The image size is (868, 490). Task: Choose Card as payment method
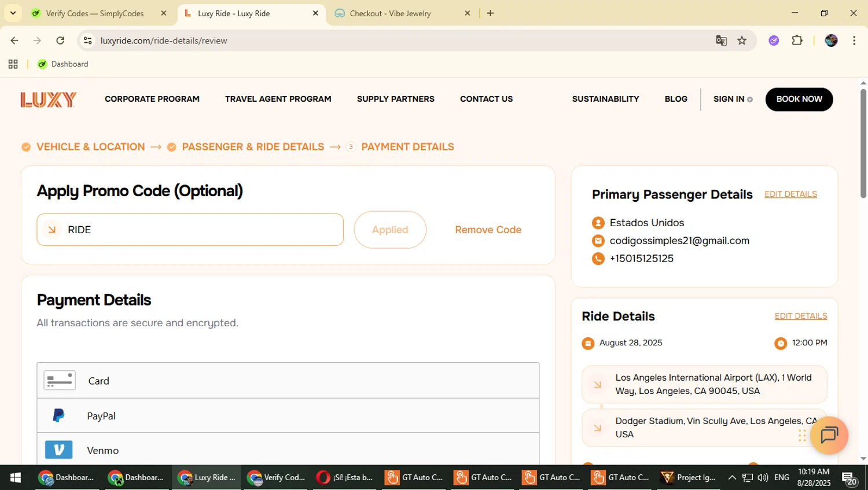[x=288, y=381]
